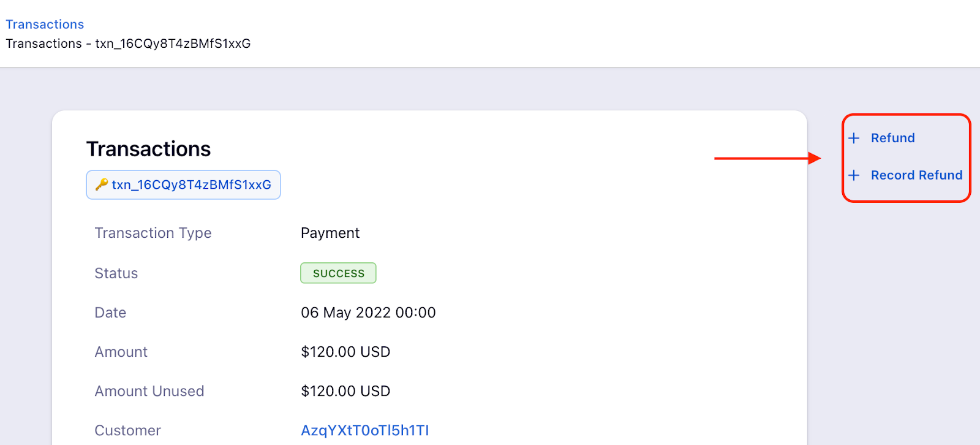This screenshot has width=980, height=445.
Task: Click the txn_16CQy8T4zBMfS1xxG ID text in badge
Action: click(x=191, y=185)
